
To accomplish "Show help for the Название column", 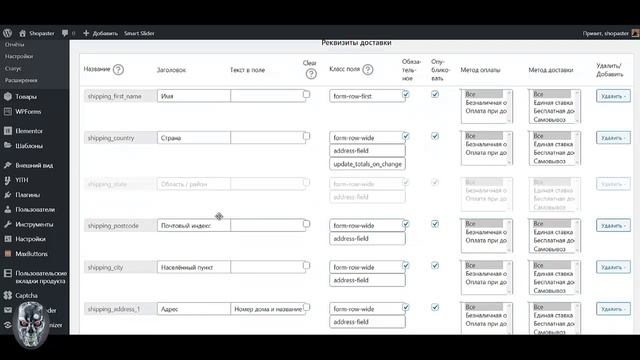I will [x=118, y=69].
